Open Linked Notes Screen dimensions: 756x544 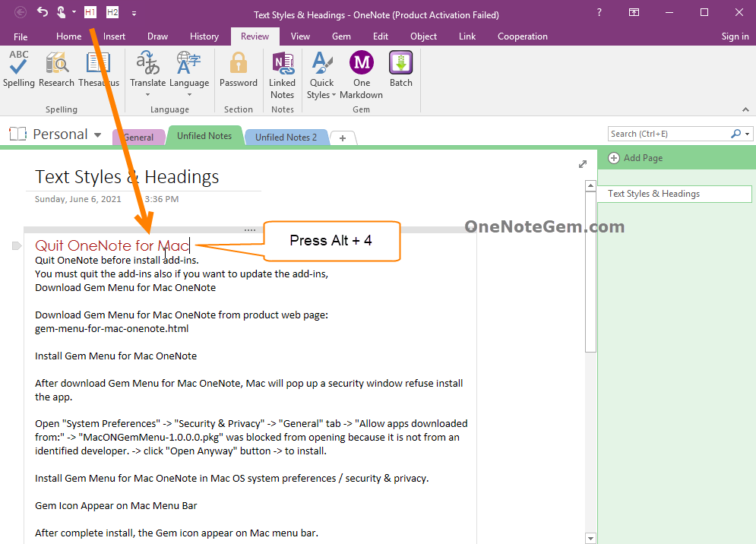(282, 74)
